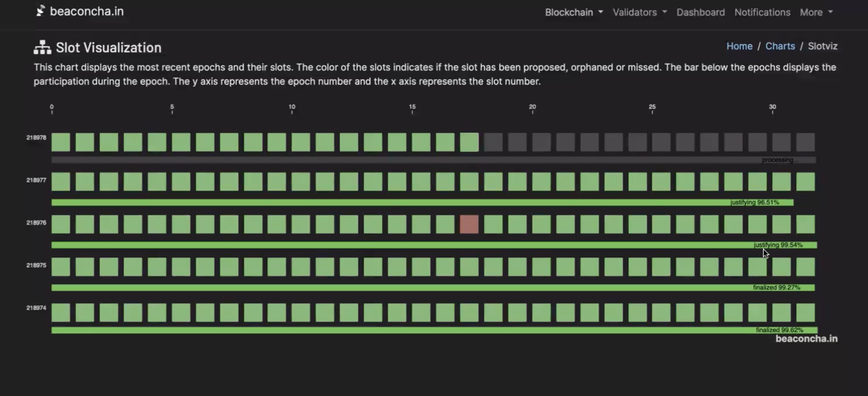Click the first green slot of epoch 218978
This screenshot has height=396, width=868.
click(60, 141)
